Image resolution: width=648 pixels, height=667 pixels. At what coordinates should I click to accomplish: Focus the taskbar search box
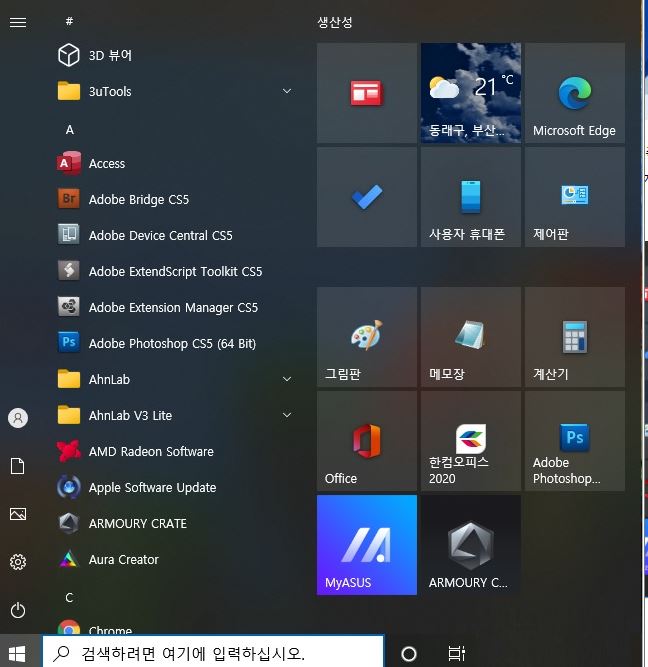tap(213, 652)
